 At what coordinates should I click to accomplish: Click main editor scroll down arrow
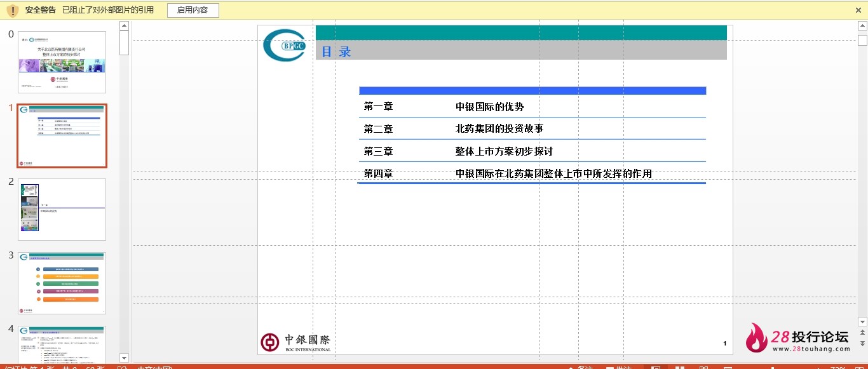pyautogui.click(x=862, y=321)
